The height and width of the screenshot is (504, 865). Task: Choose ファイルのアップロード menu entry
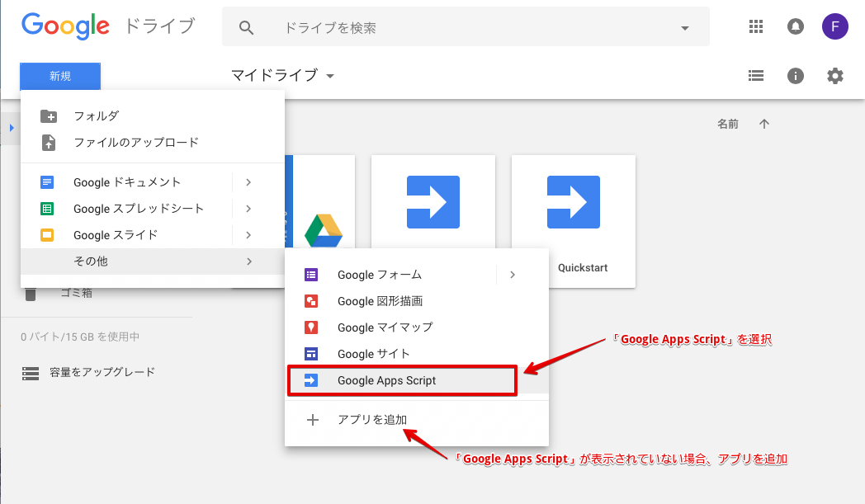tap(136, 142)
